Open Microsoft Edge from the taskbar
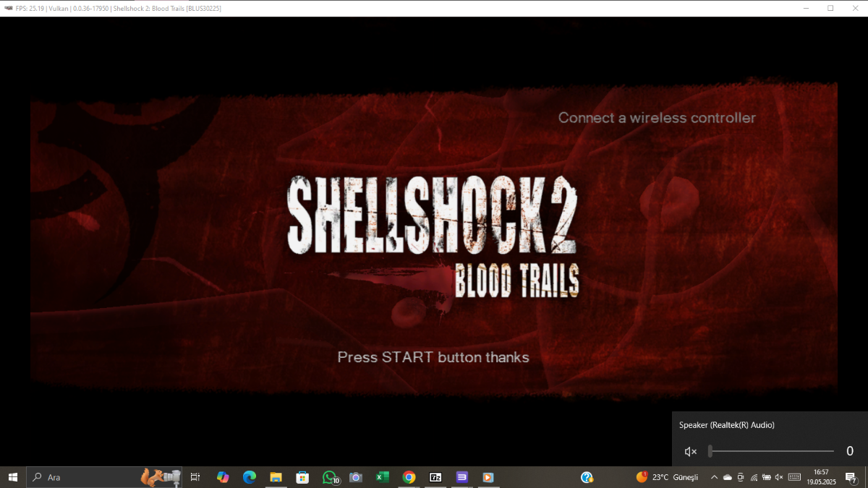Screen dimensions: 868x488 [x=250, y=477]
